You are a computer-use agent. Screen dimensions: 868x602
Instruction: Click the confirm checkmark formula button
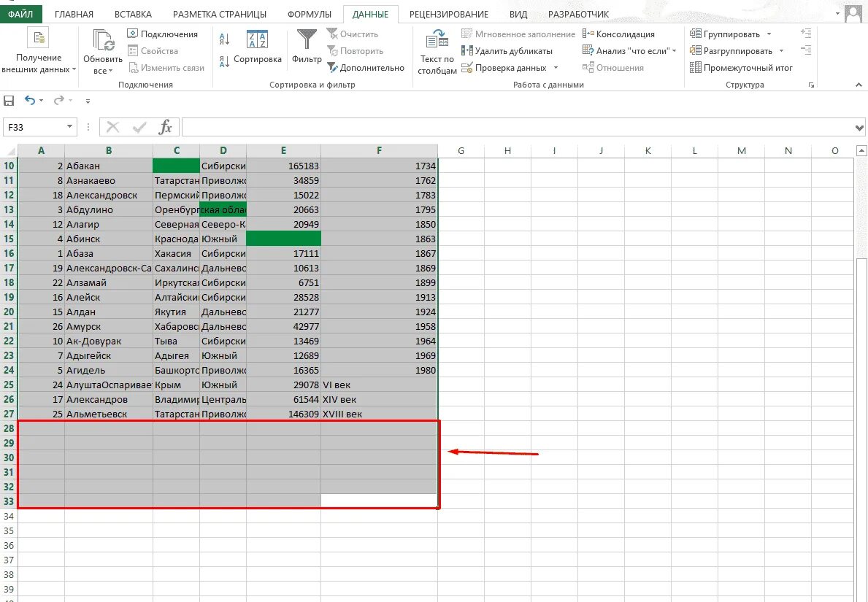[139, 127]
